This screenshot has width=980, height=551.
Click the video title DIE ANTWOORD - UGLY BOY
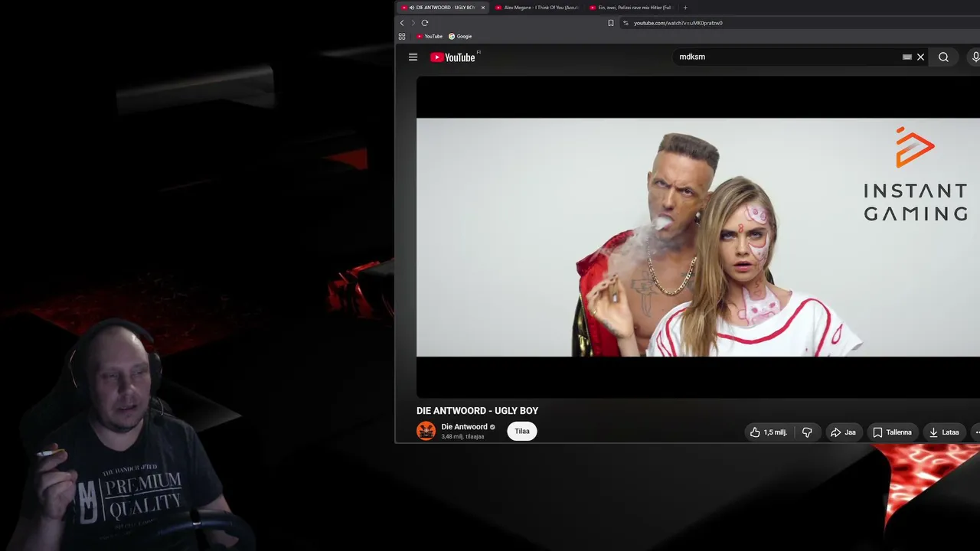477,411
